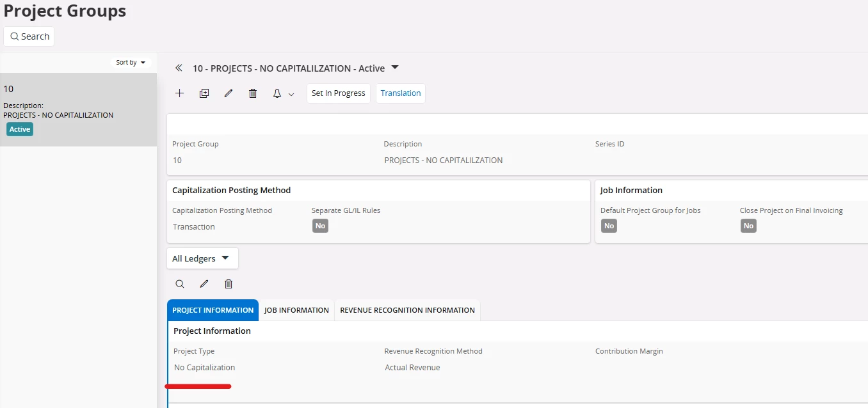The width and height of the screenshot is (868, 408).
Task: Expand the All Ledgers dropdown
Action: click(202, 258)
